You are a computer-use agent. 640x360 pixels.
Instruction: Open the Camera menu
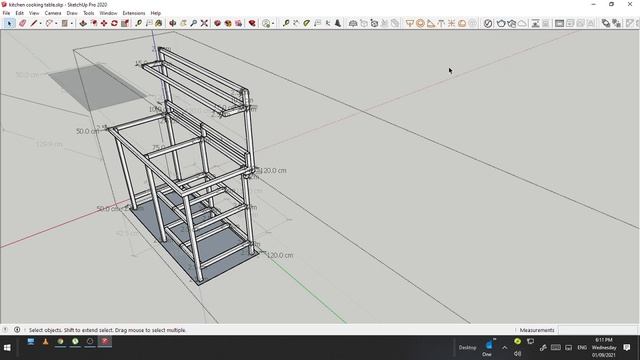pos(53,13)
